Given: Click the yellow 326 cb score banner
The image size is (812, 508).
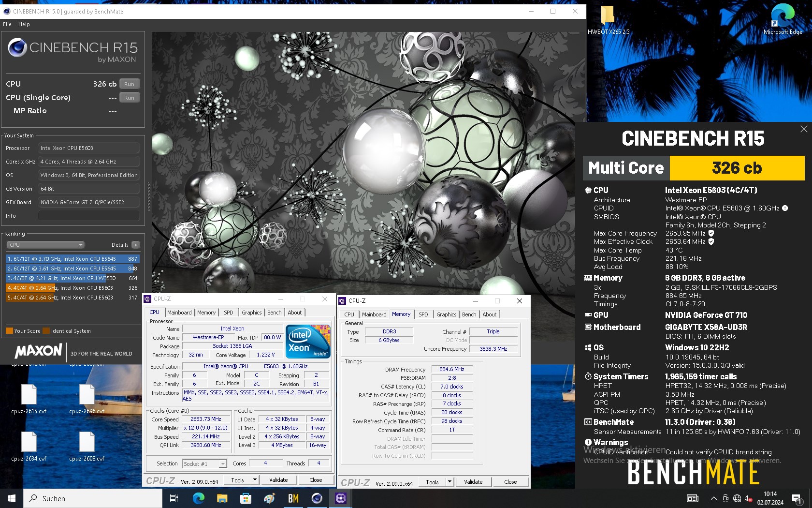Looking at the screenshot, I should pyautogui.click(x=737, y=168).
